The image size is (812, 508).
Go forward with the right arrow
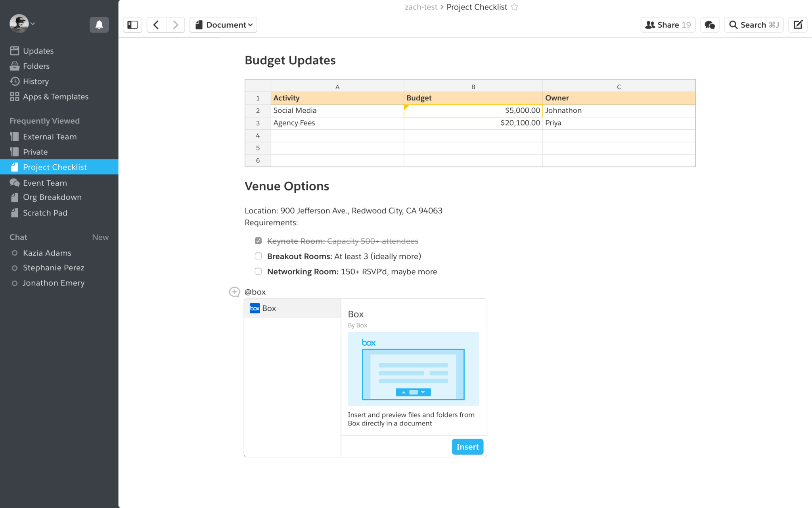click(x=175, y=25)
